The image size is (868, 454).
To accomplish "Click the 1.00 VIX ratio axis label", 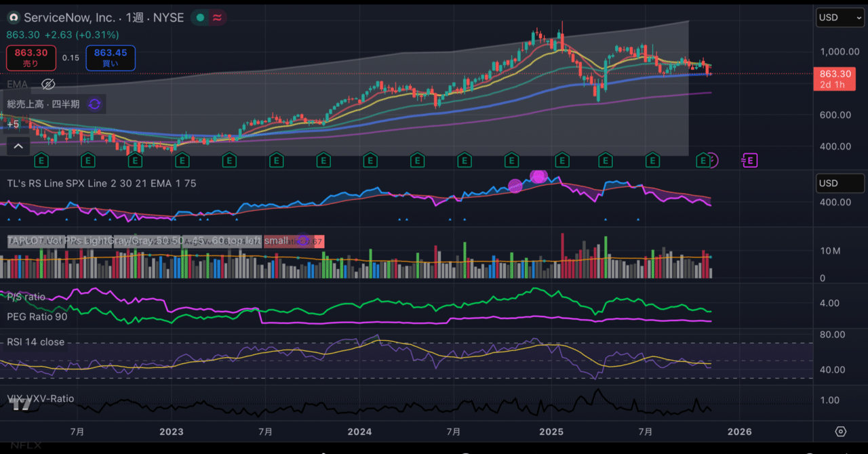I will pyautogui.click(x=829, y=400).
